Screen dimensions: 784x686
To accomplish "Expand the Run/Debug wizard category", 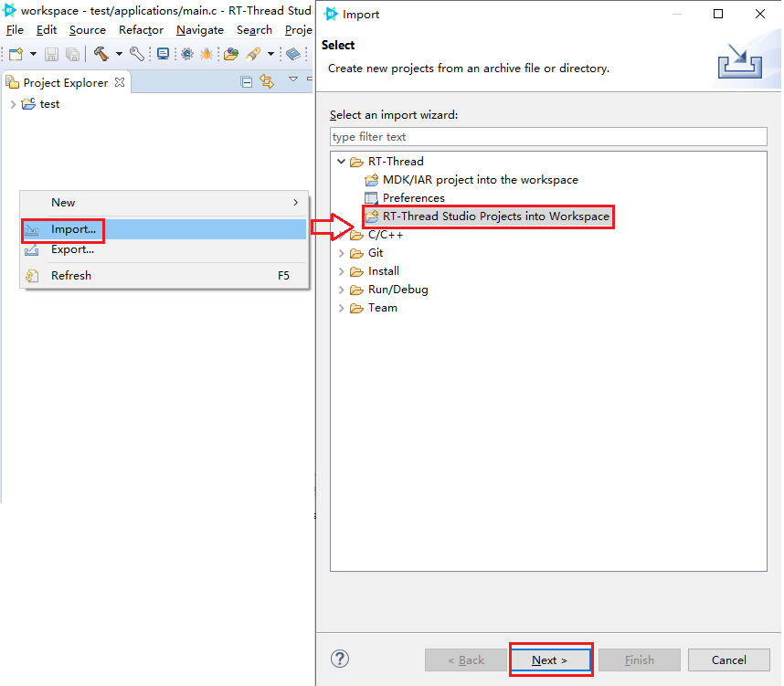I will 342,290.
